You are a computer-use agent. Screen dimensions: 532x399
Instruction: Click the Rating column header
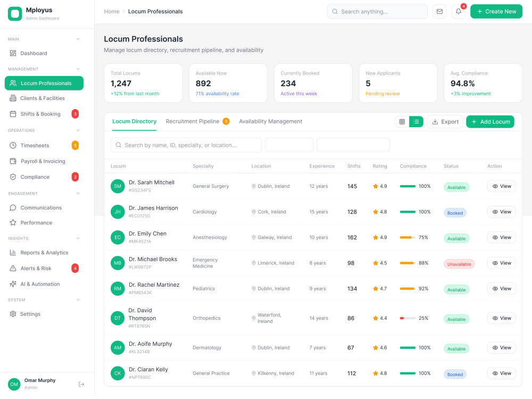[x=380, y=166]
